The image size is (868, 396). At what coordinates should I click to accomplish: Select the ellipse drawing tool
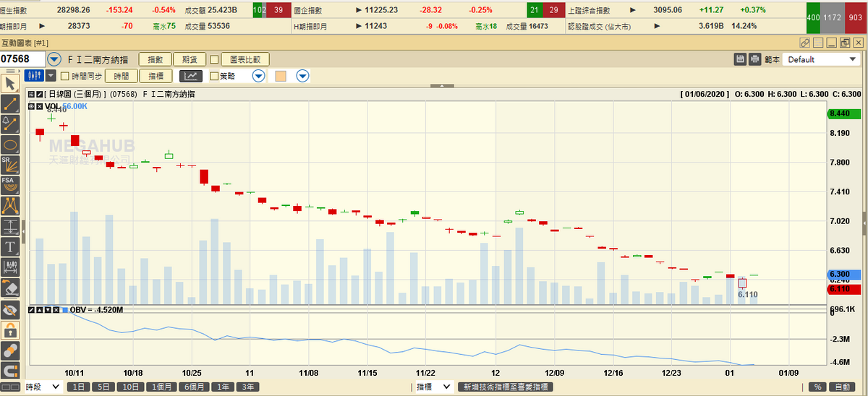pyautogui.click(x=10, y=144)
